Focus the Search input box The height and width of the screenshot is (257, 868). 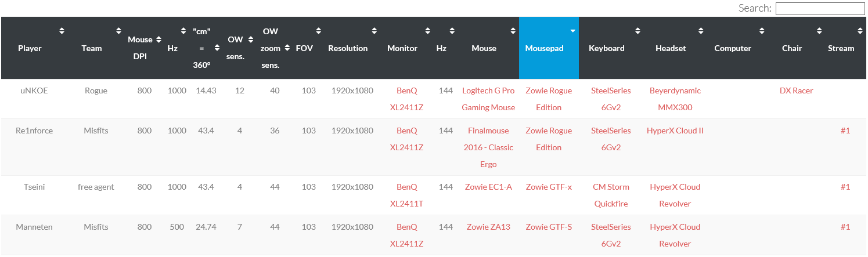tap(820, 9)
